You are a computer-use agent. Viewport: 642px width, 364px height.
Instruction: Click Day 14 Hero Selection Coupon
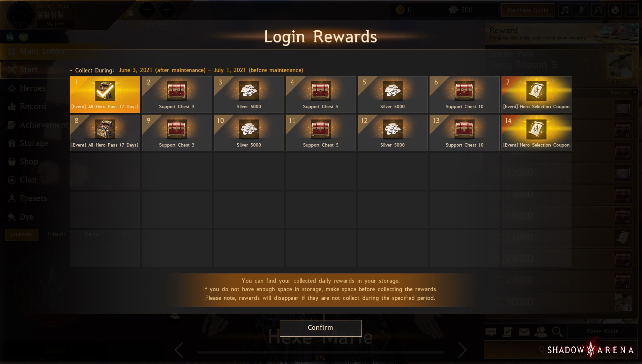click(x=536, y=133)
